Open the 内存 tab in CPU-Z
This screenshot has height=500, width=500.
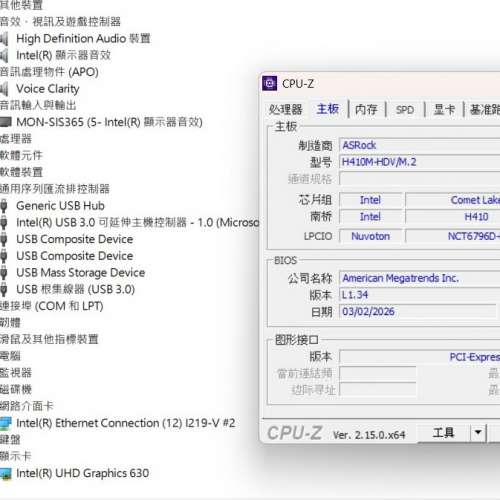pos(366,109)
